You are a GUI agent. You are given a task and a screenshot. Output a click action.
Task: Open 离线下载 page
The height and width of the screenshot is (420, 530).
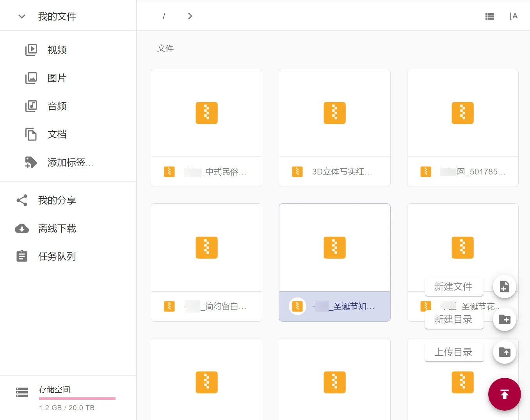(57, 228)
